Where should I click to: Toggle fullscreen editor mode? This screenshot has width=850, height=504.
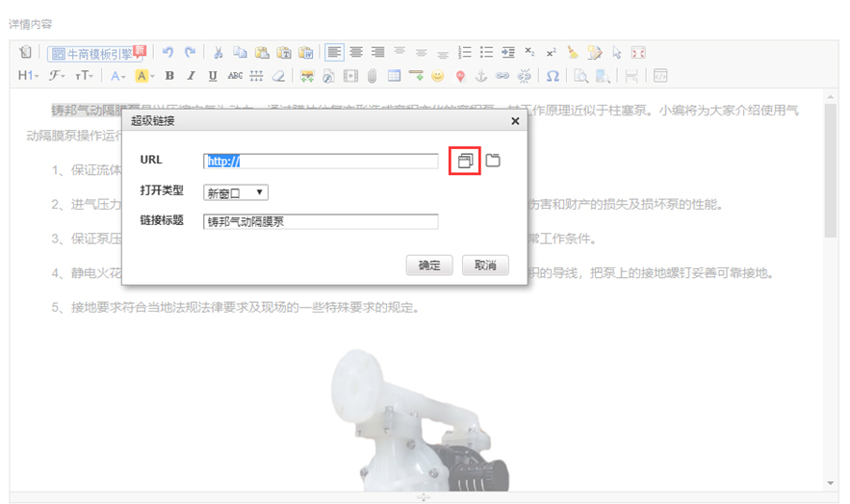pyautogui.click(x=638, y=53)
